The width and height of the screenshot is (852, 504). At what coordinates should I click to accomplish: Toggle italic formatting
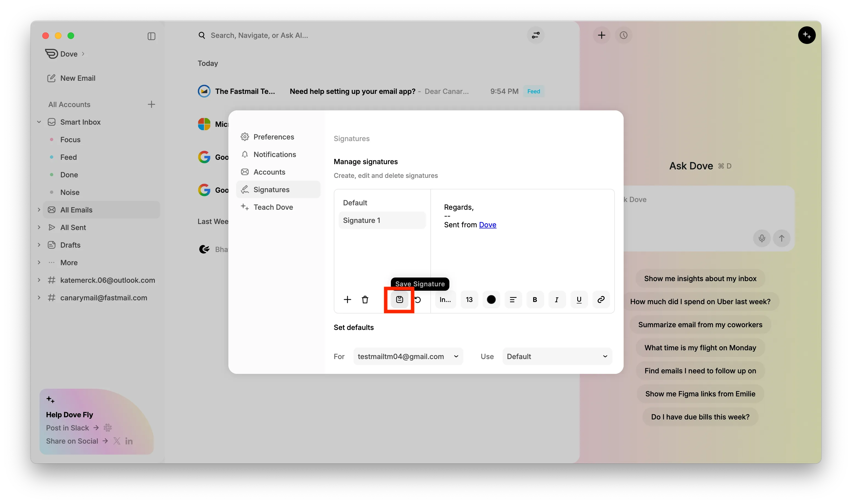coord(557,299)
